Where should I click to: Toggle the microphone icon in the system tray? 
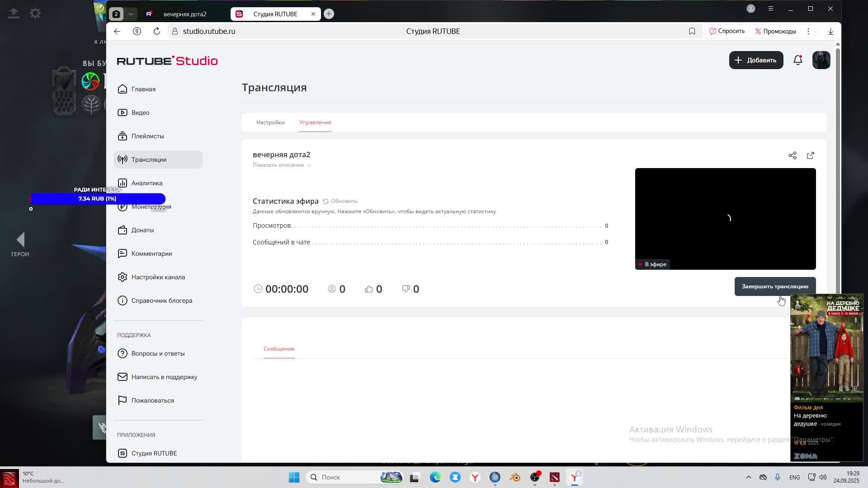(777, 477)
